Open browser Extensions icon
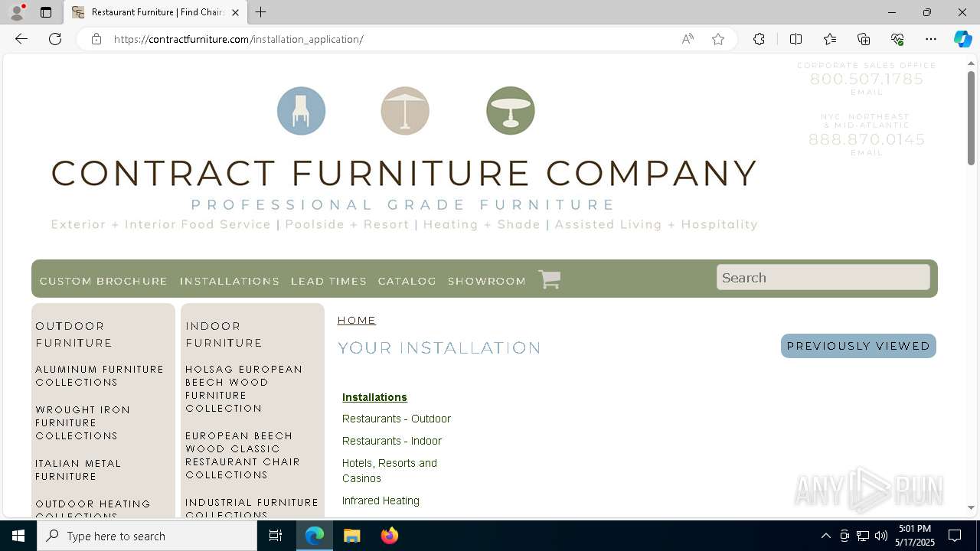Image resolution: width=980 pixels, height=551 pixels. point(759,39)
